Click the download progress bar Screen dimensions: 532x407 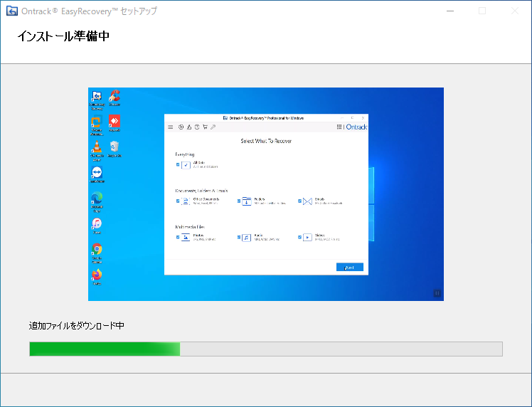click(266, 349)
